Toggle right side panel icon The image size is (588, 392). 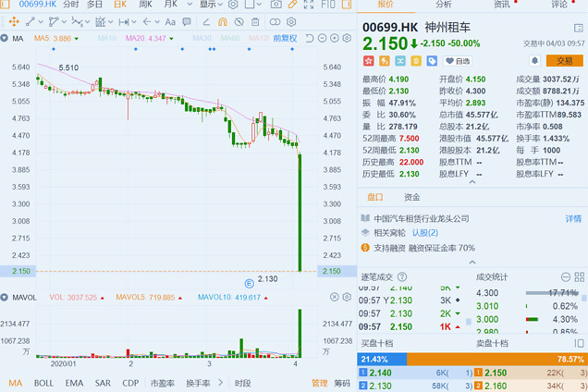pyautogui.click(x=347, y=4)
